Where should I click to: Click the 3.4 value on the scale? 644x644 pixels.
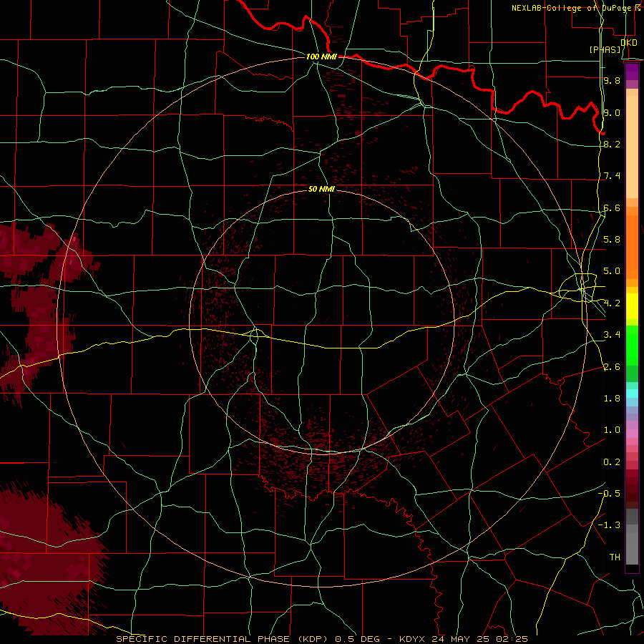pos(612,335)
